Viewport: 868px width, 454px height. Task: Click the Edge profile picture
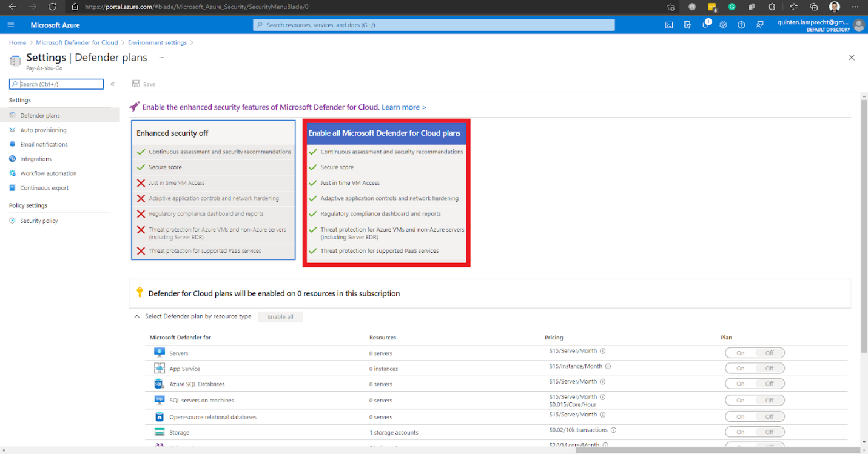tap(835, 7)
